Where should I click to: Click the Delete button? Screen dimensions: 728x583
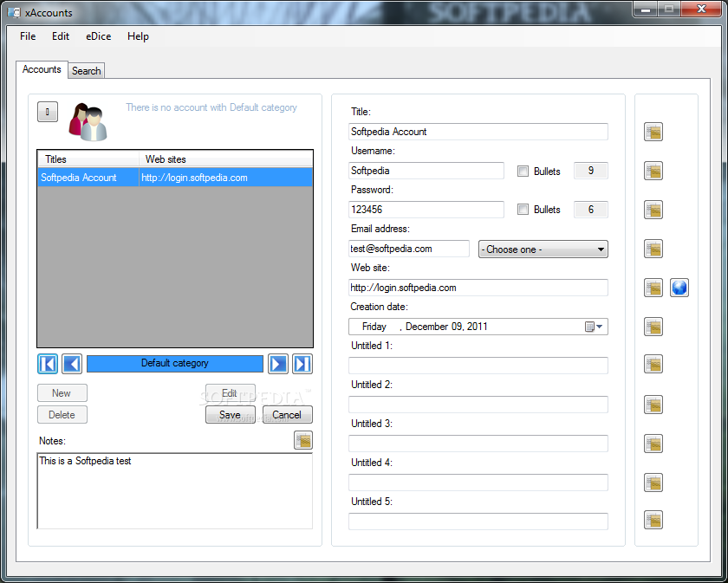pyautogui.click(x=62, y=415)
